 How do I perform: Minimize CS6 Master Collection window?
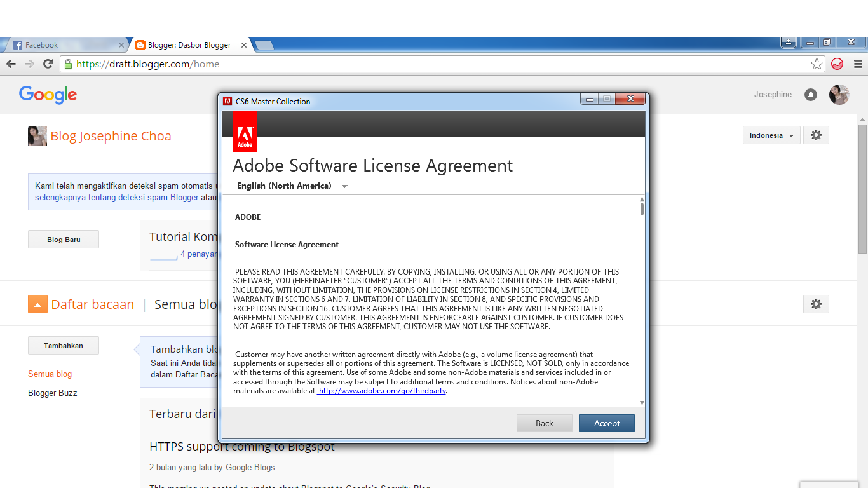589,99
